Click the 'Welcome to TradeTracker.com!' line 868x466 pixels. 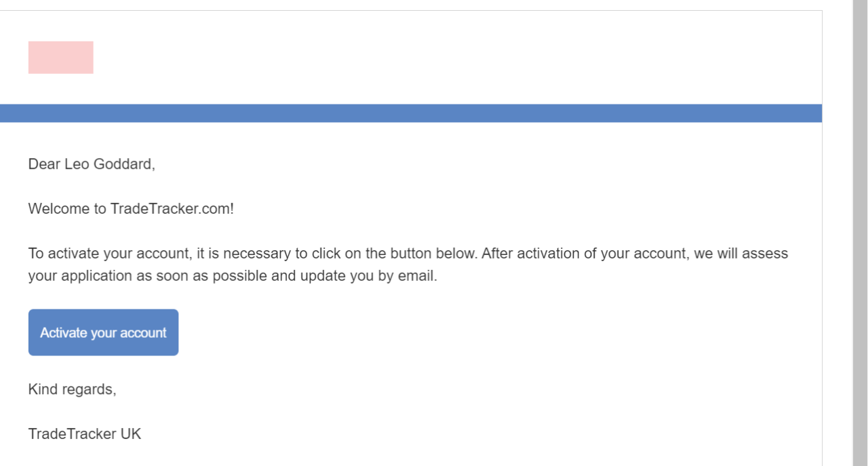131,209
